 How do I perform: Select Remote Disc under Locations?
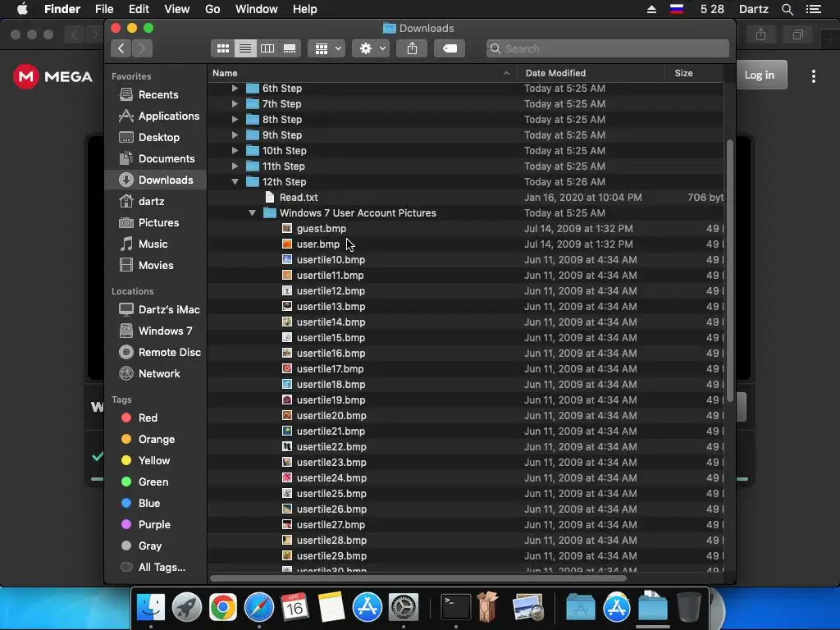tap(155, 353)
